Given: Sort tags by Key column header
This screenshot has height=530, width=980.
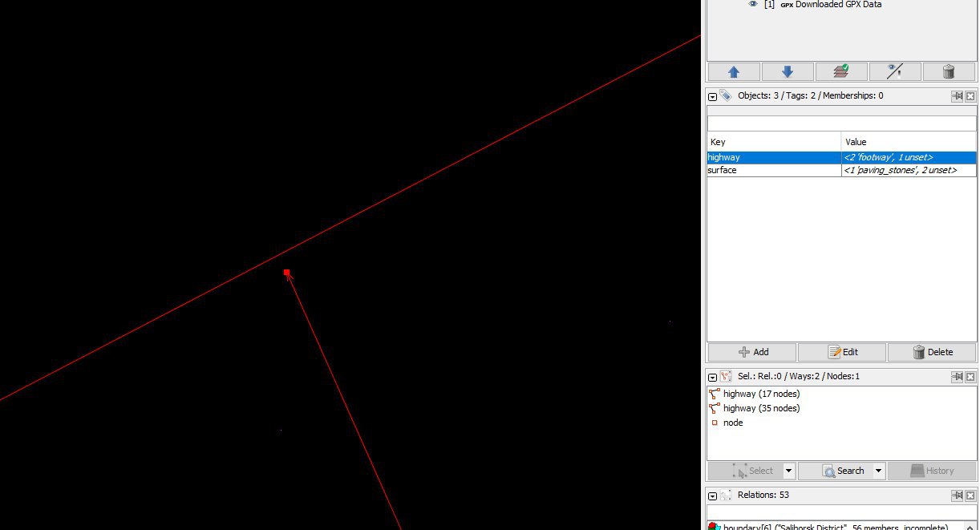Looking at the screenshot, I should point(774,142).
